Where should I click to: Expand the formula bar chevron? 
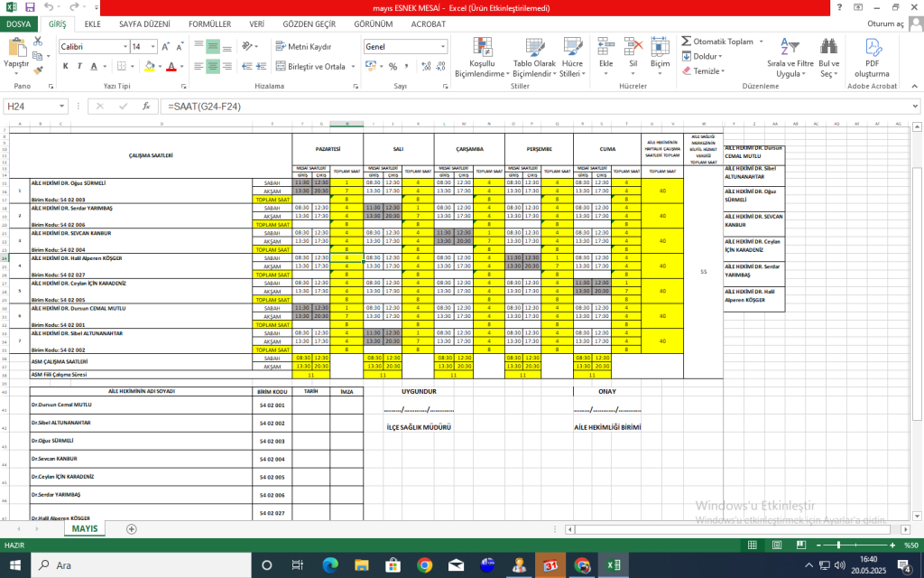(x=915, y=107)
